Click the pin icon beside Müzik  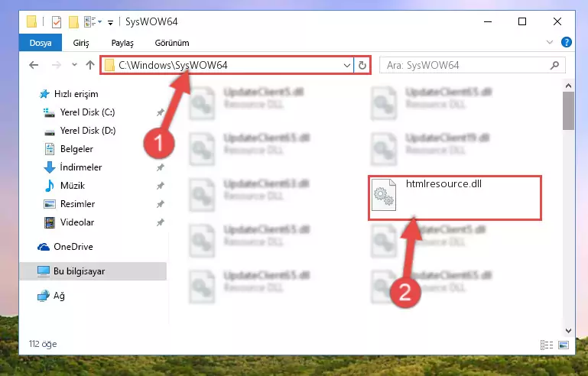[x=161, y=186]
